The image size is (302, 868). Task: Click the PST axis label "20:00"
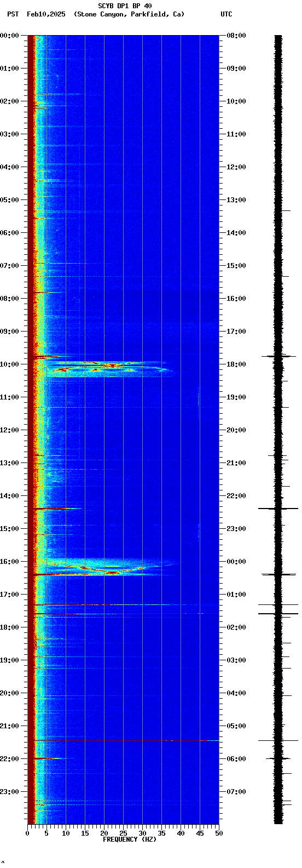[x=10, y=693]
